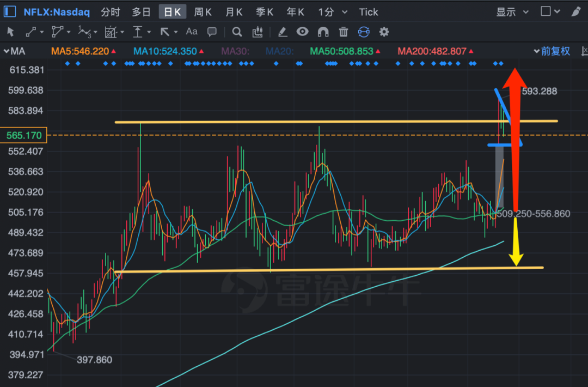Open drawing settings gear
This screenshot has width=588, height=387.
click(384, 32)
